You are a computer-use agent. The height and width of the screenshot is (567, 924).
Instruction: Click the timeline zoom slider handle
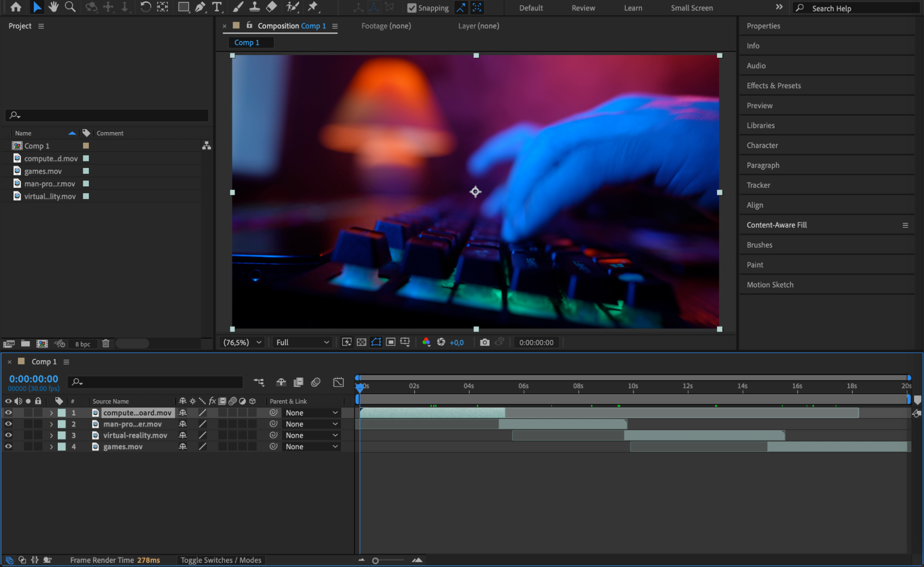375,561
